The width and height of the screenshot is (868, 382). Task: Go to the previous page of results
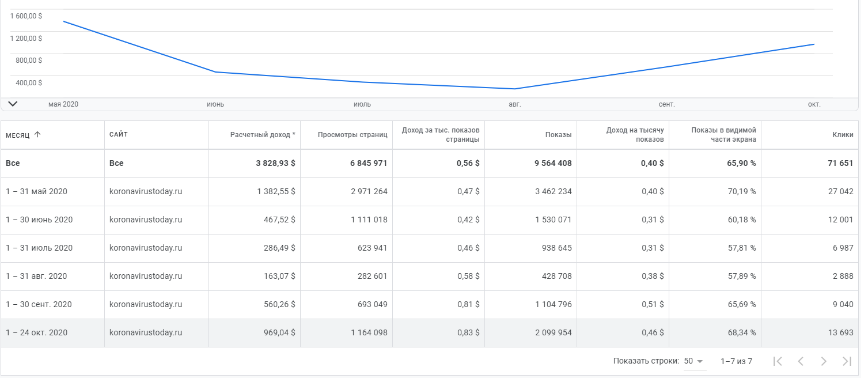801,361
